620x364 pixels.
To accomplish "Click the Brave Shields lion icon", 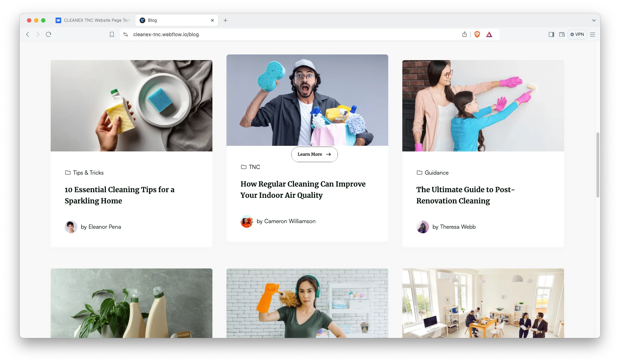I will [x=477, y=34].
